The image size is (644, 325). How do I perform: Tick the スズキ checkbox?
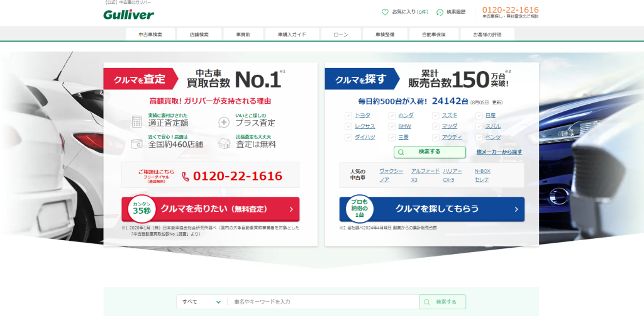(x=436, y=116)
